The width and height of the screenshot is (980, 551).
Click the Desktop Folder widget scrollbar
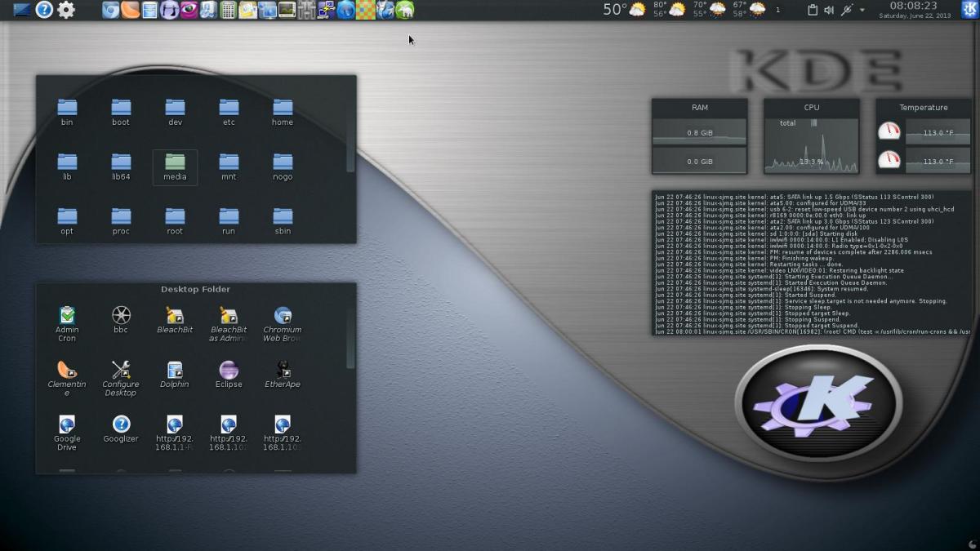click(x=350, y=338)
